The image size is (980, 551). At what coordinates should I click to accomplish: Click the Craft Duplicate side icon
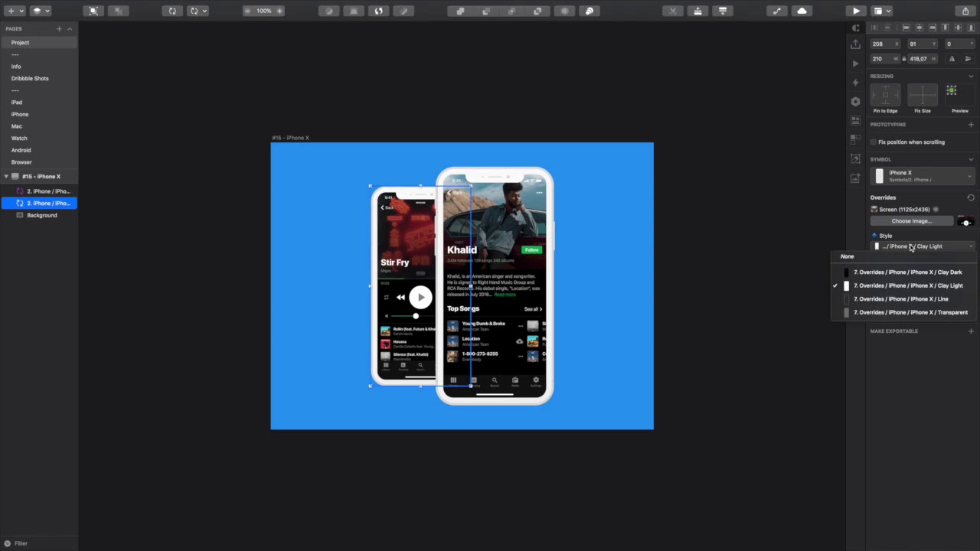coord(856,140)
